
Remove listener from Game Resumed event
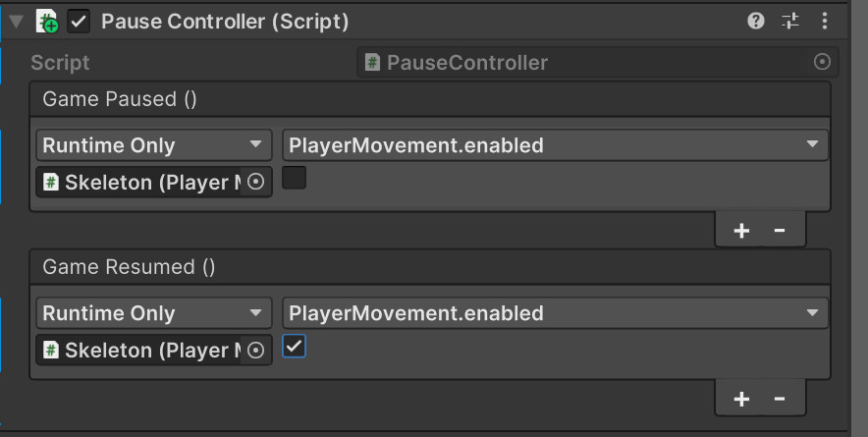tap(780, 399)
